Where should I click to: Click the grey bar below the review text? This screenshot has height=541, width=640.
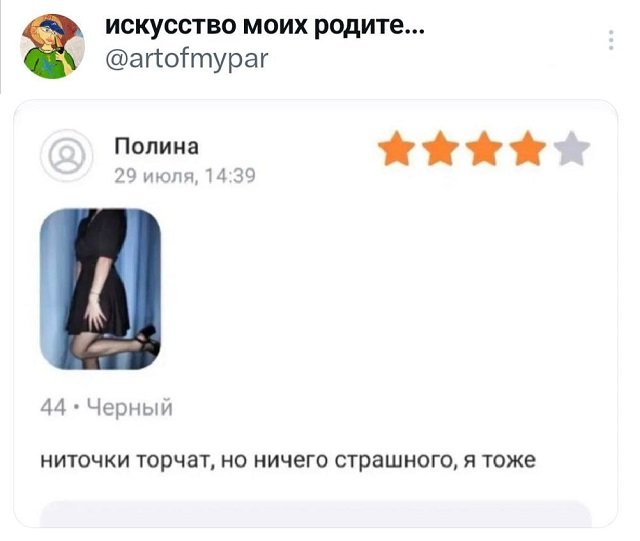316,514
